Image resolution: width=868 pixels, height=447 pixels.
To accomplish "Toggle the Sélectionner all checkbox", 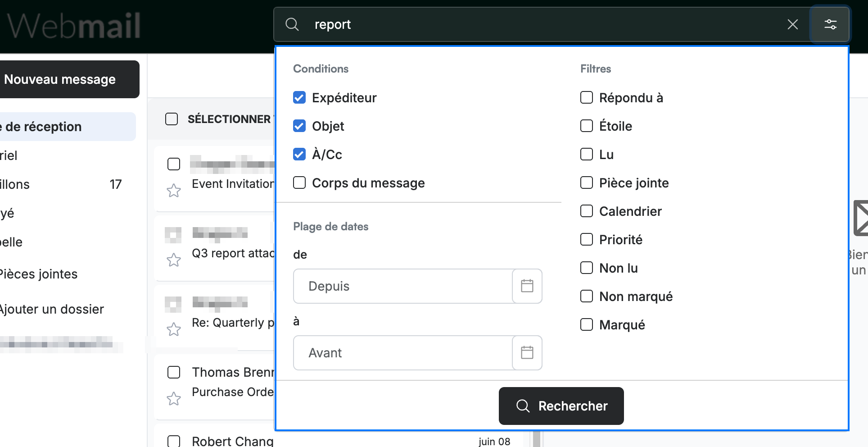I will click(x=172, y=119).
